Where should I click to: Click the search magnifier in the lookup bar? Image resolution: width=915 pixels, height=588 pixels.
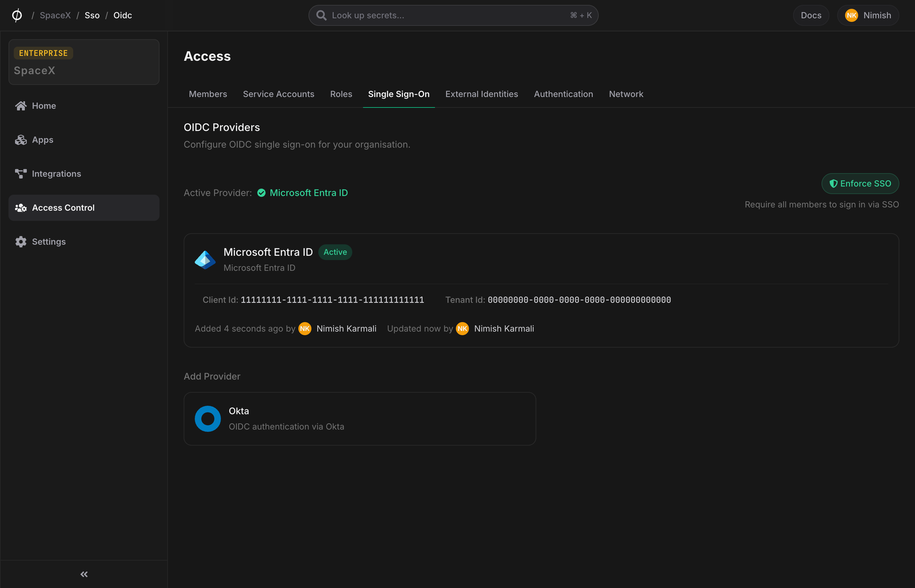point(322,15)
